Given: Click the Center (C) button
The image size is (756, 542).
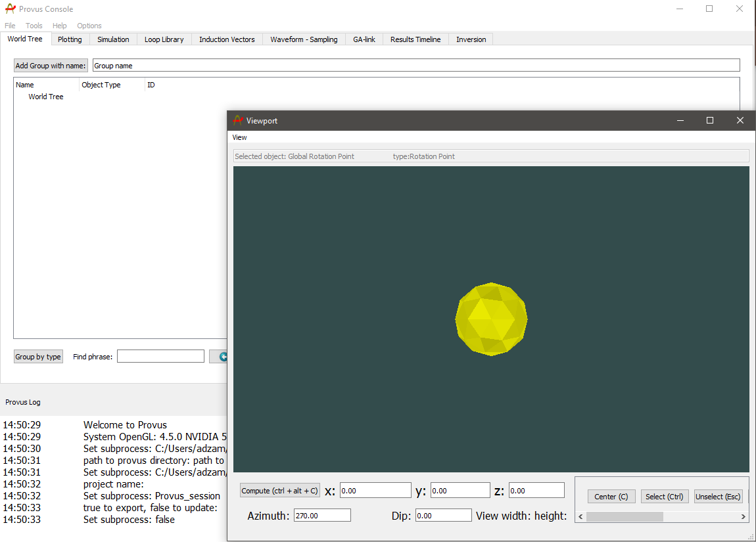Looking at the screenshot, I should (611, 497).
